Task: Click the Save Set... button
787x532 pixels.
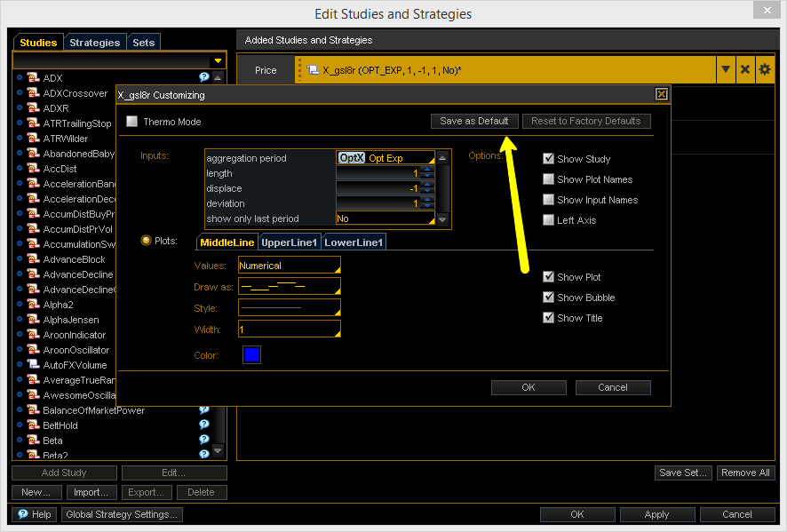Action: pyautogui.click(x=683, y=472)
